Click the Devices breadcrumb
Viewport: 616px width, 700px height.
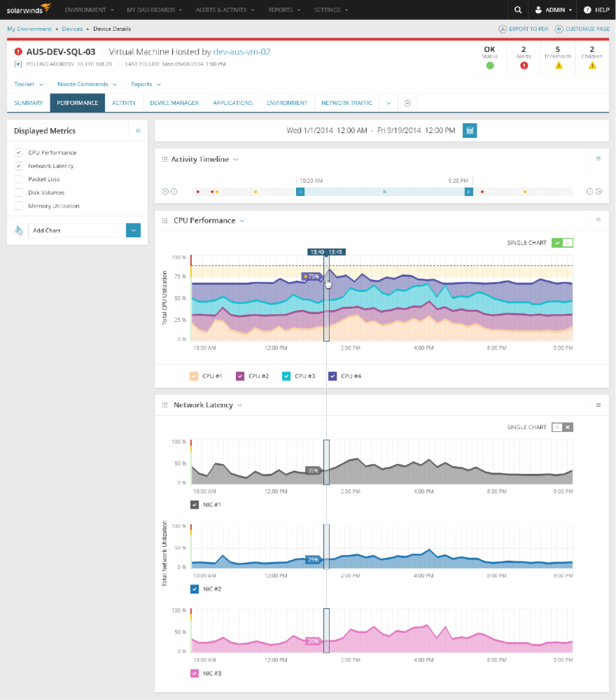[72, 29]
